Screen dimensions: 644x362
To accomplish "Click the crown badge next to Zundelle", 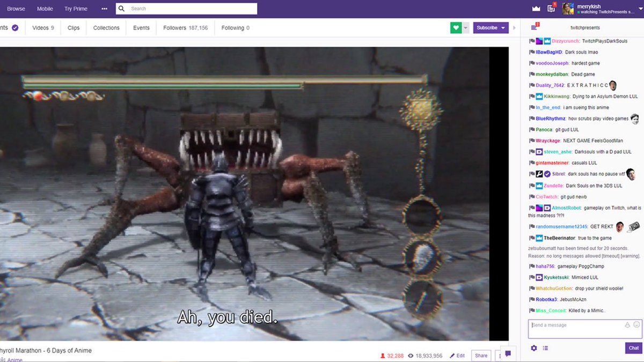I will pos(539,186).
